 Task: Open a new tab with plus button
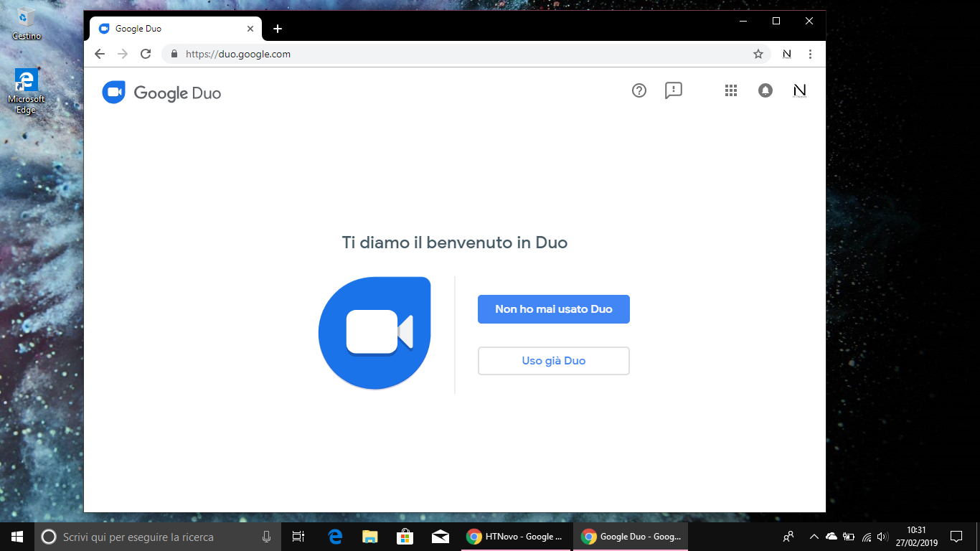click(278, 29)
